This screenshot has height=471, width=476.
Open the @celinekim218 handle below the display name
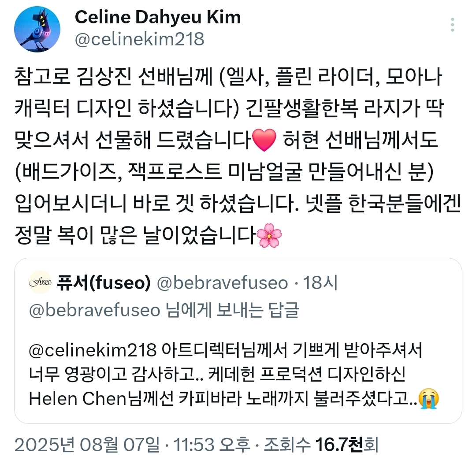pyautogui.click(x=139, y=39)
